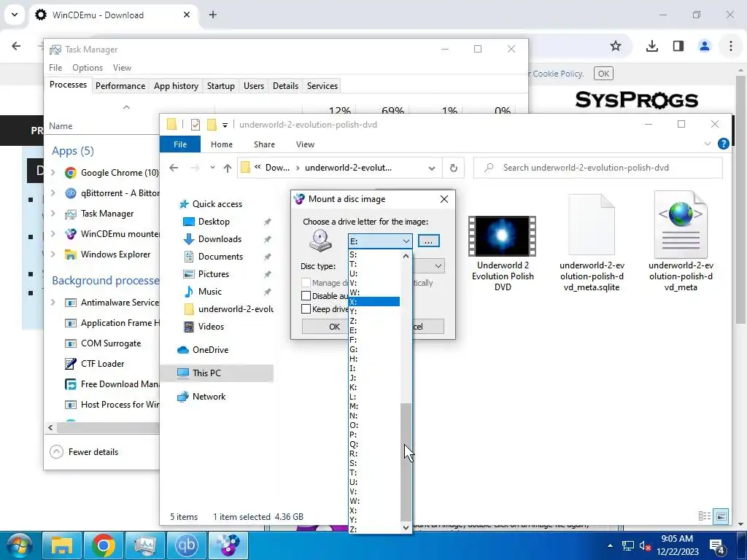Toggle Chrome side panel icon
The height and width of the screenshot is (560, 747).
(678, 46)
